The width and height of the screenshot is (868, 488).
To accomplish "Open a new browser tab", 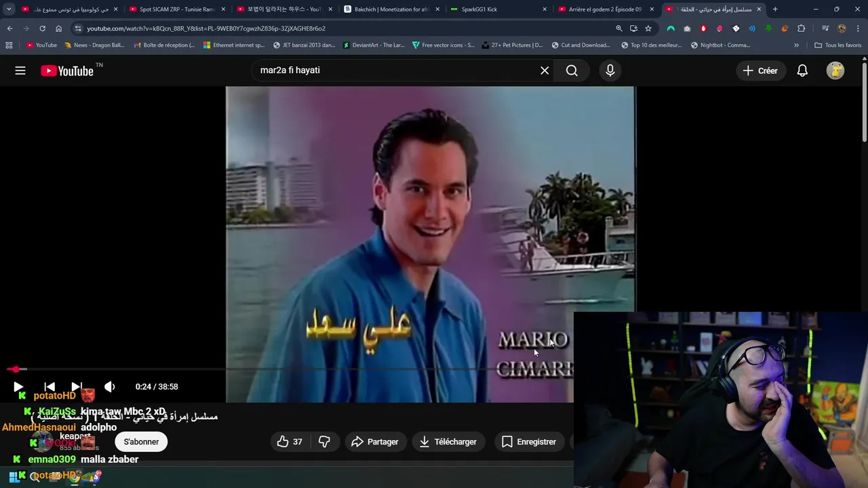I will (x=775, y=9).
